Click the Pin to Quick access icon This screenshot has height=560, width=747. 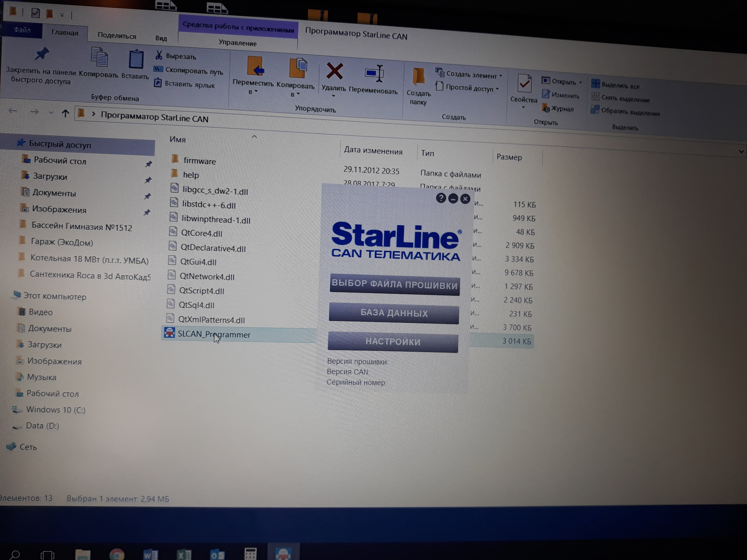(42, 54)
